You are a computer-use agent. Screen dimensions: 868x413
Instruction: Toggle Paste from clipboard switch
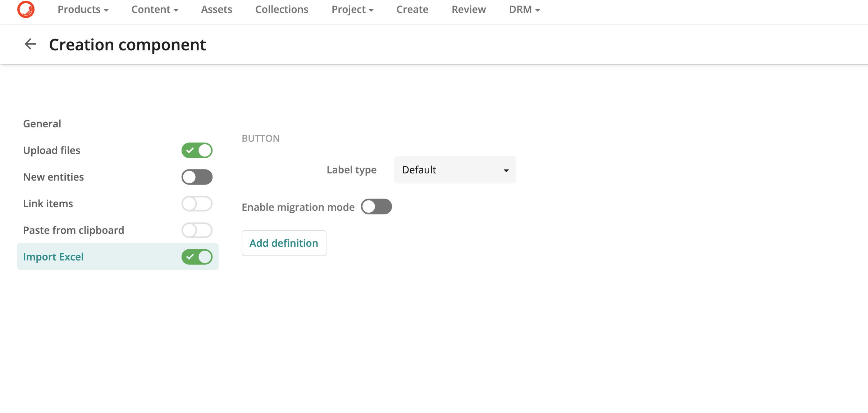click(197, 230)
